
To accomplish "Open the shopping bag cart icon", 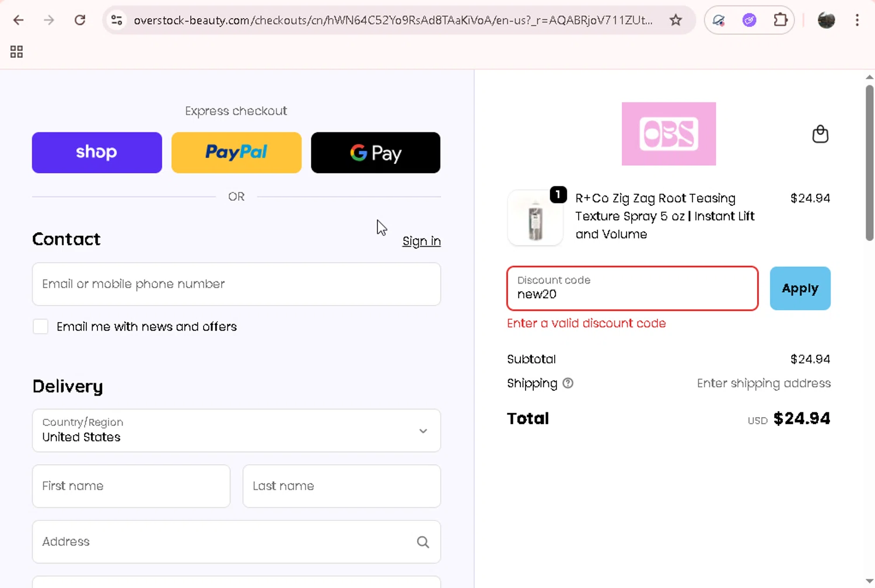I will pyautogui.click(x=820, y=134).
